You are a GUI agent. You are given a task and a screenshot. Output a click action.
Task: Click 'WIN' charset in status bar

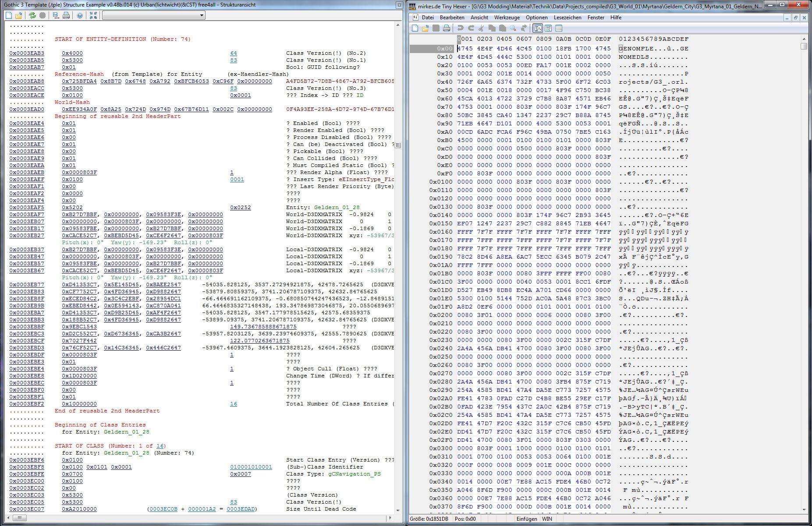tap(547, 519)
